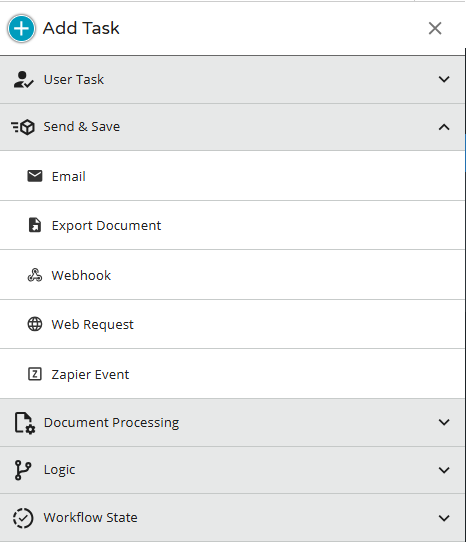Click the User Task person-check icon
The image size is (466, 542).
24,80
